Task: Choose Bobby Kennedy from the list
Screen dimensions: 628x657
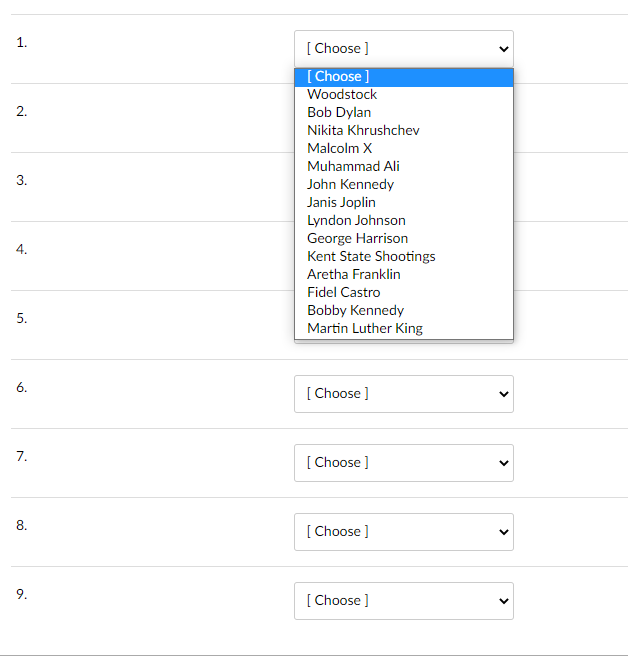Action: coord(355,310)
